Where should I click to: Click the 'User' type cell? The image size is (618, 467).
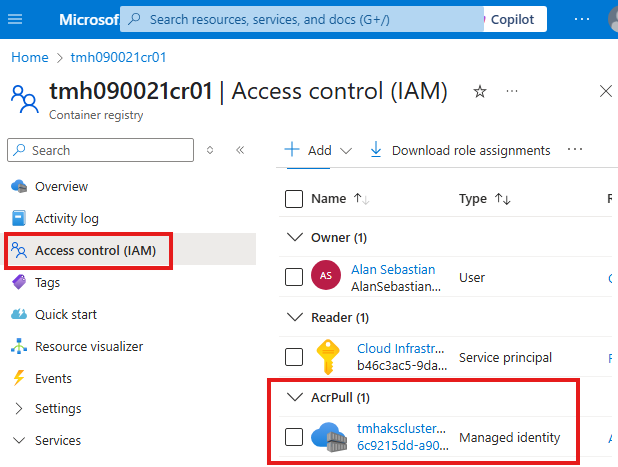click(x=472, y=277)
